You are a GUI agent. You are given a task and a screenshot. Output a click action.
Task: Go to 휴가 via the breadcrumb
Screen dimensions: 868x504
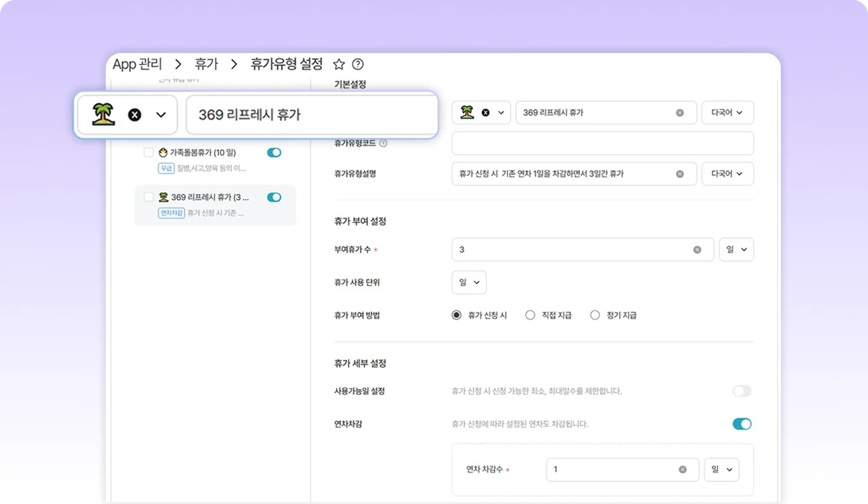pyautogui.click(x=206, y=64)
